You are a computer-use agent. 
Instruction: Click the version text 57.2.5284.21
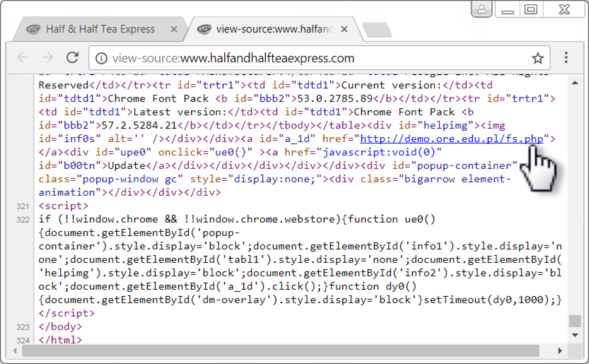[x=139, y=126]
